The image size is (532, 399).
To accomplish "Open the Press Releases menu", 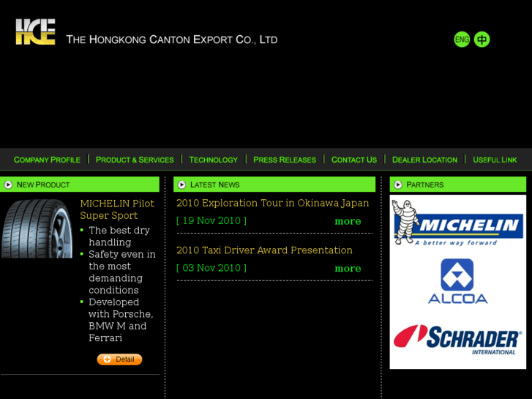I will click(285, 160).
